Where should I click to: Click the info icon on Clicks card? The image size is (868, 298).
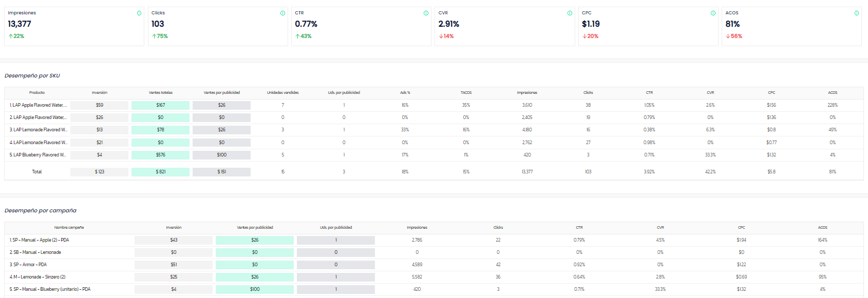[282, 13]
